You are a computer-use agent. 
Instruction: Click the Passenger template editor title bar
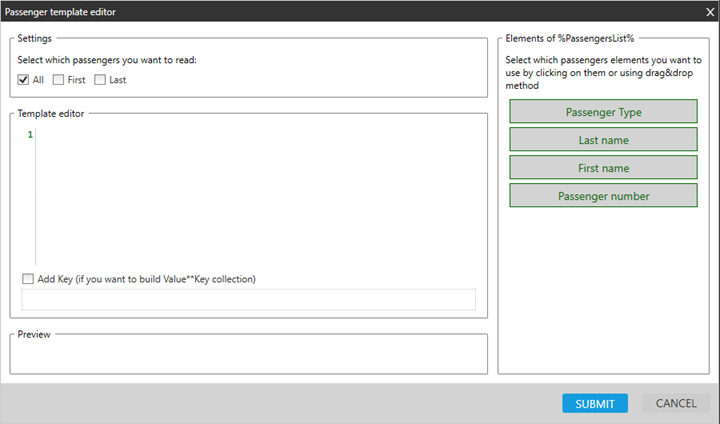pyautogui.click(x=300, y=10)
